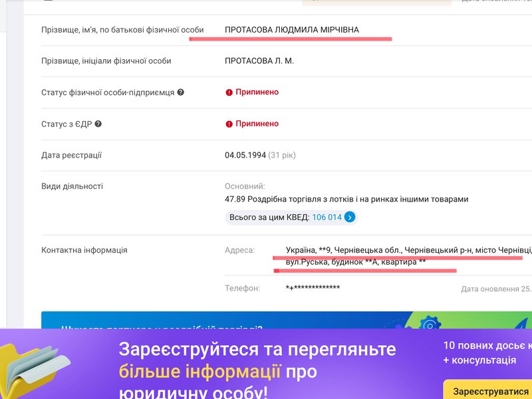Image resolution: width=532 pixels, height=399 pixels.
Task: Click the (31 рік) age text
Action: 282,156
